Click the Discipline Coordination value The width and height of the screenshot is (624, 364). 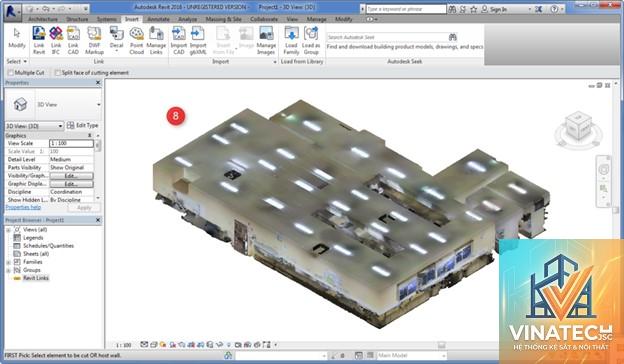[71, 192]
